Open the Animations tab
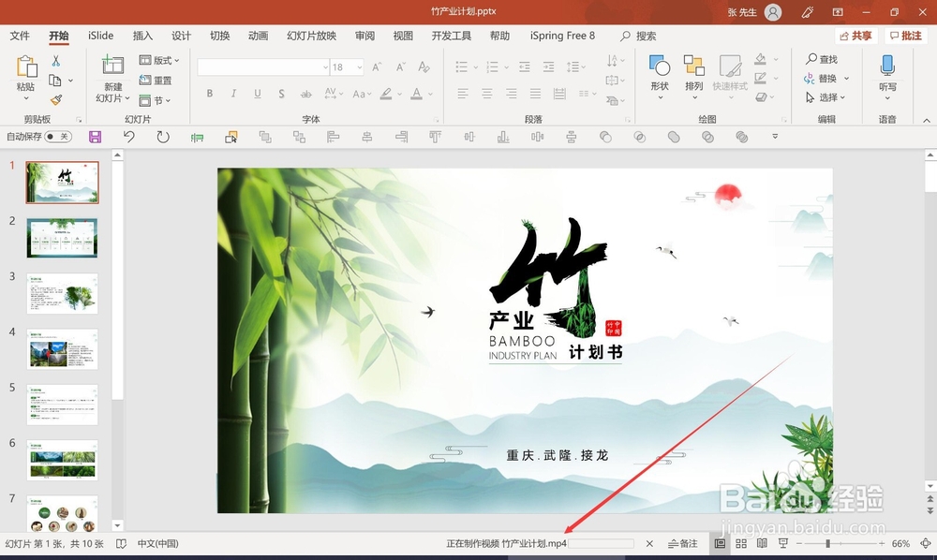937x560 pixels. [x=259, y=36]
